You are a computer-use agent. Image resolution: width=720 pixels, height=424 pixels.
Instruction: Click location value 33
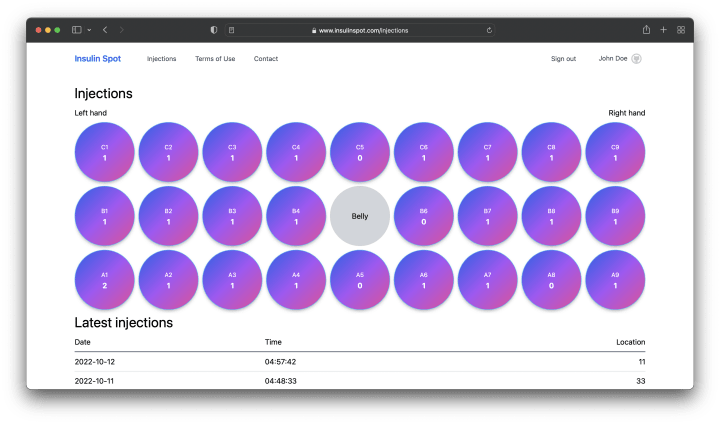(x=641, y=381)
